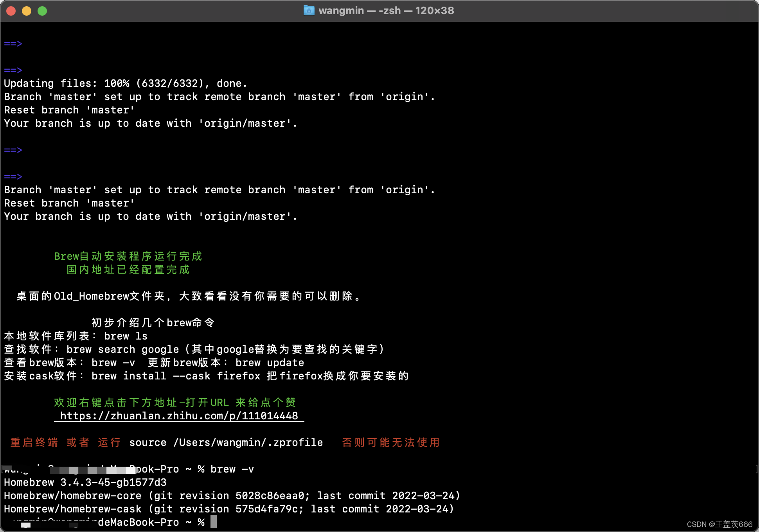Click the folder proxy icon in title bar

(309, 11)
